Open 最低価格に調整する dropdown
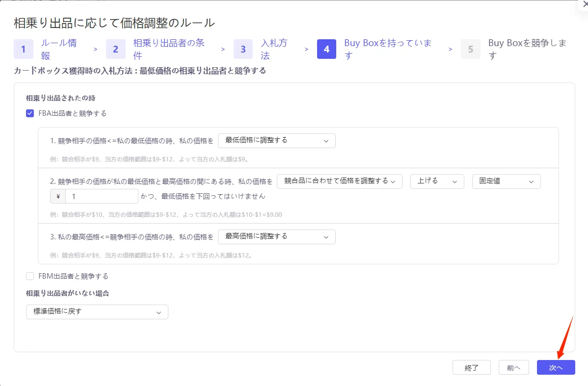The height and width of the screenshot is (386, 588). [277, 141]
